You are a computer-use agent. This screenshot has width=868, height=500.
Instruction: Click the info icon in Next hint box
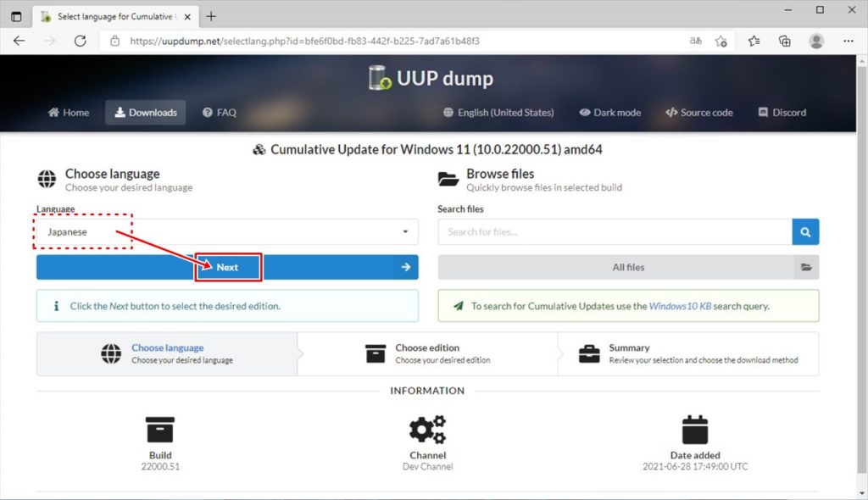[x=56, y=306]
